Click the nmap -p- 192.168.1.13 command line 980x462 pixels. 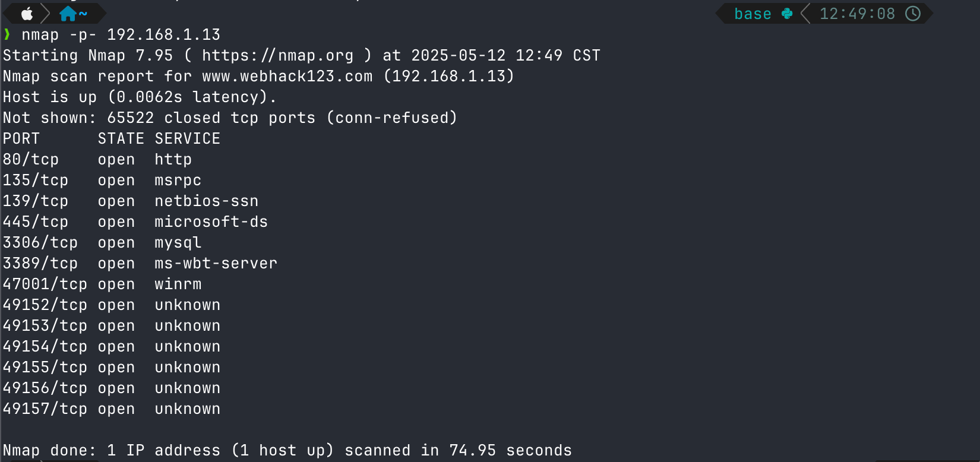121,35
